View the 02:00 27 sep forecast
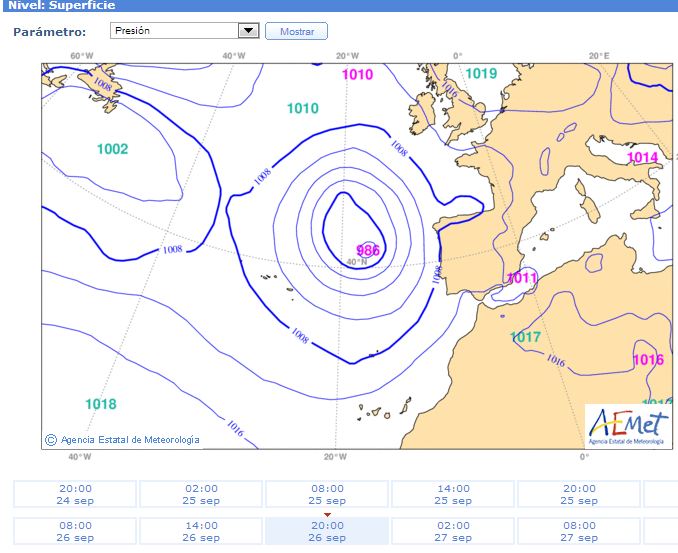The image size is (678, 553). (x=453, y=530)
